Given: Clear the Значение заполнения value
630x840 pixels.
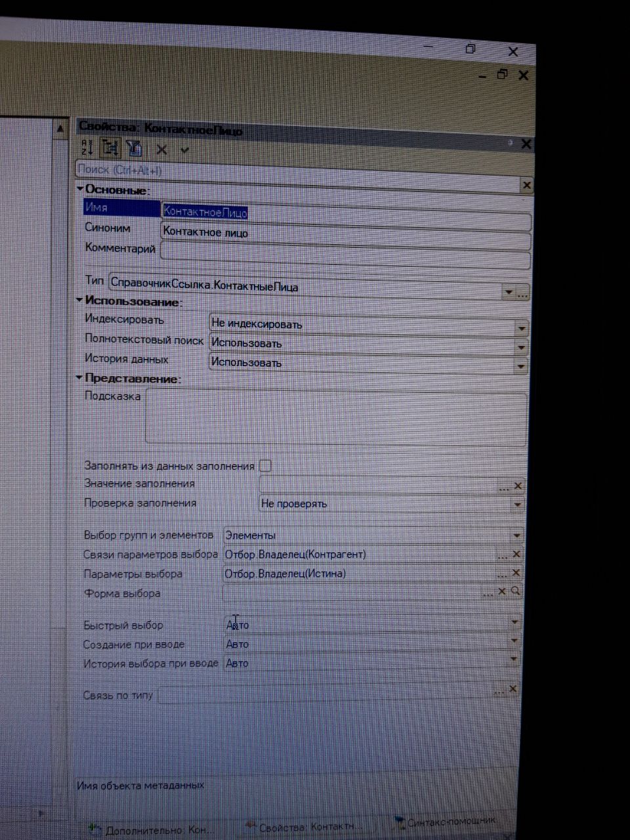Looking at the screenshot, I should [518, 486].
